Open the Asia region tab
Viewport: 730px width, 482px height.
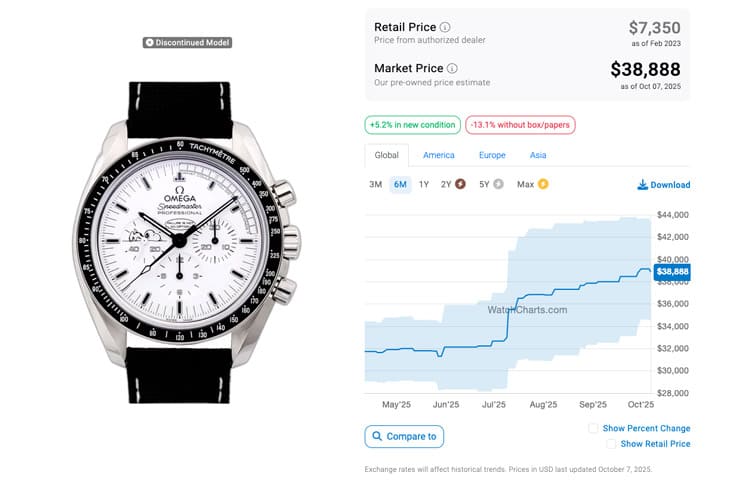pyautogui.click(x=538, y=155)
